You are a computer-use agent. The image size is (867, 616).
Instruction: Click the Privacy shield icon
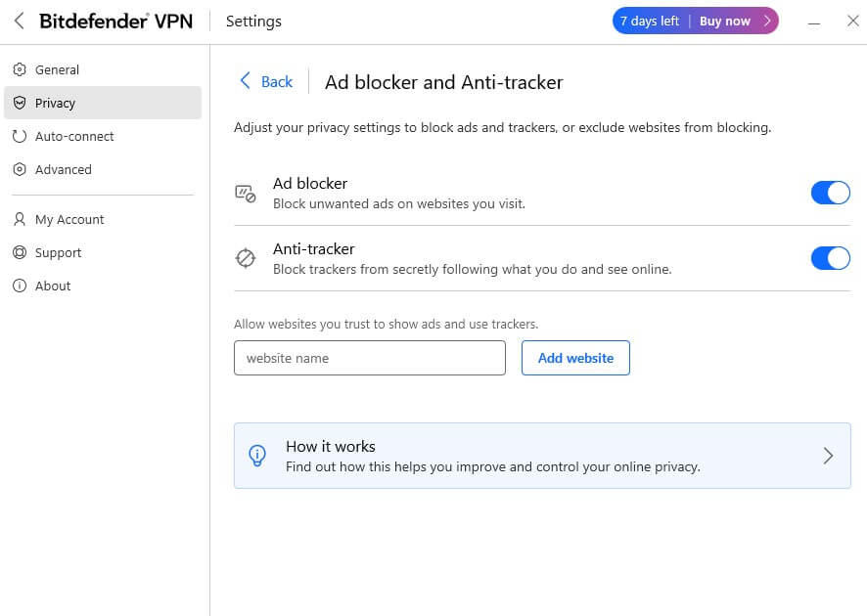(21, 103)
